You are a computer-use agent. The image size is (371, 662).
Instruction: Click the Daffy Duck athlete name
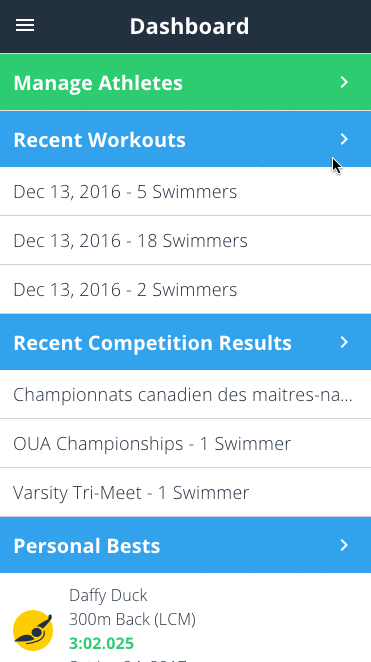click(108, 595)
